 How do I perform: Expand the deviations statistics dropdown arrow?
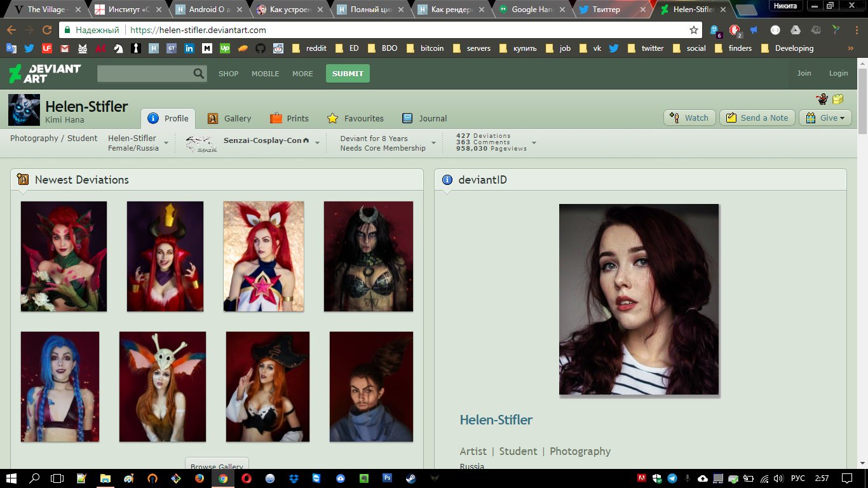coord(534,144)
